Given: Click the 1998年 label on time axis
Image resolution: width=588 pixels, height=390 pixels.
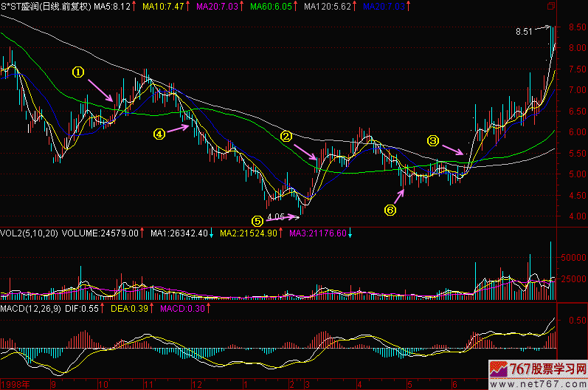Looking at the screenshot, I should click(x=15, y=384).
